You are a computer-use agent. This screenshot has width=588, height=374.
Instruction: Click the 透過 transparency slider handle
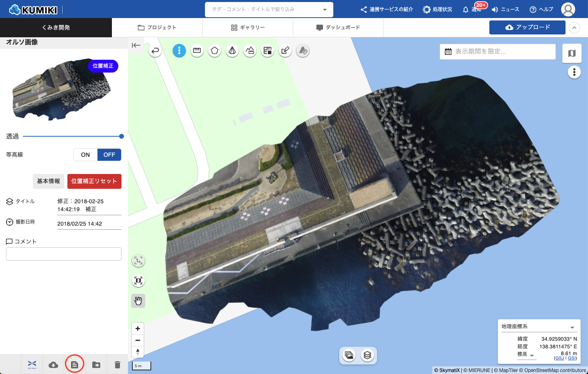click(122, 136)
